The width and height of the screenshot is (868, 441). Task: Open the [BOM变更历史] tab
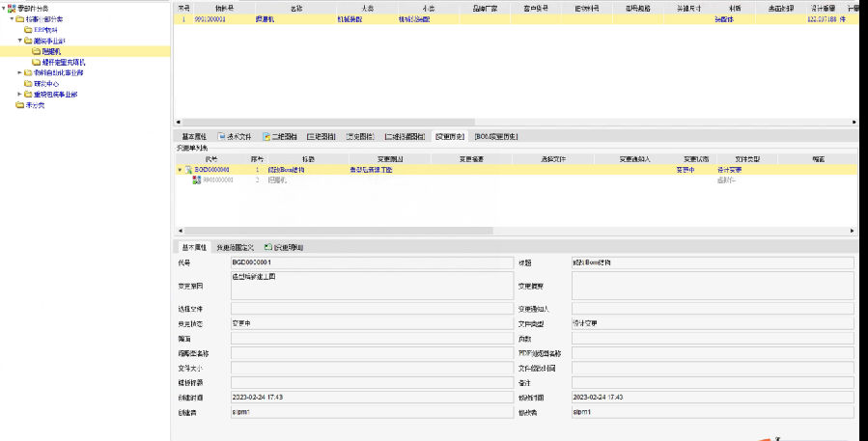pos(496,136)
